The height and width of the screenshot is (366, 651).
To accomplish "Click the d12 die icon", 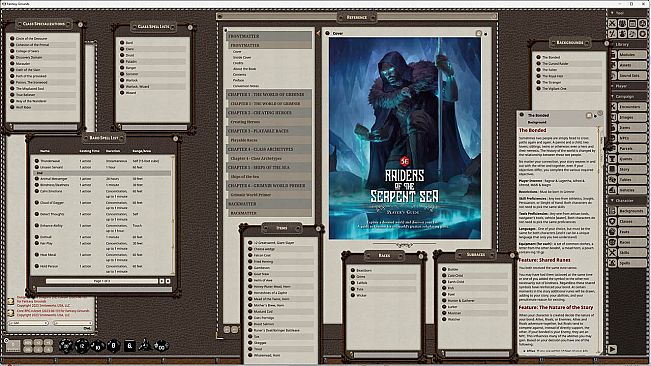I will tap(82, 346).
